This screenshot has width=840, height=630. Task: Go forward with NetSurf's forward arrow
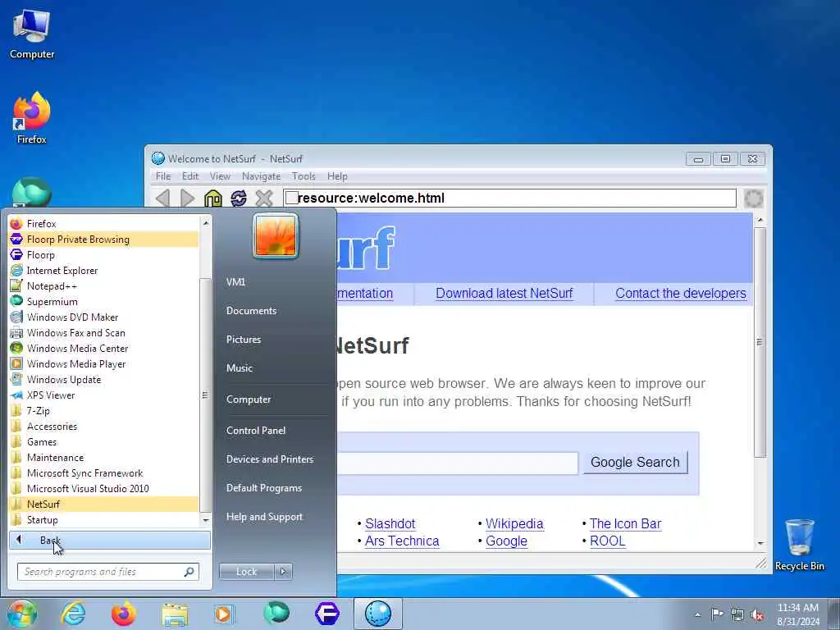pyautogui.click(x=188, y=199)
